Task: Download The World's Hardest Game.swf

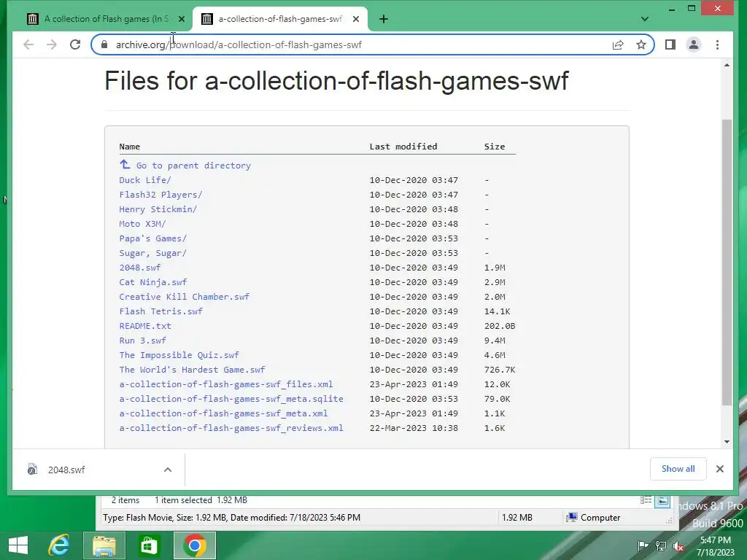Action: click(x=192, y=370)
